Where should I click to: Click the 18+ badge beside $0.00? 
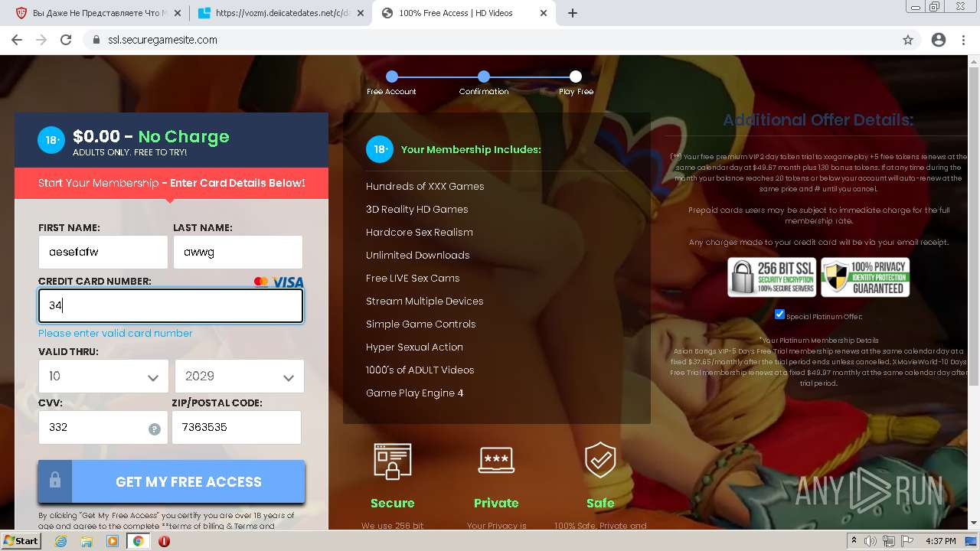(51, 140)
